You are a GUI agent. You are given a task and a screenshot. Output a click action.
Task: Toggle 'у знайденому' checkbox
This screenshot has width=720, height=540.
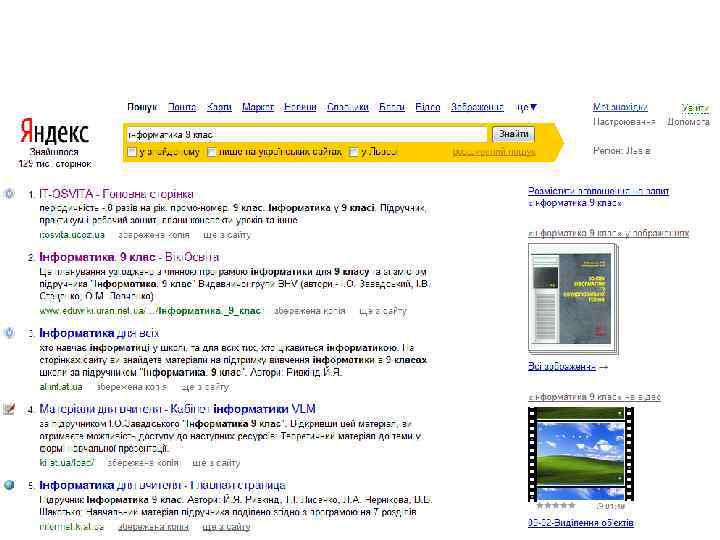point(132,152)
